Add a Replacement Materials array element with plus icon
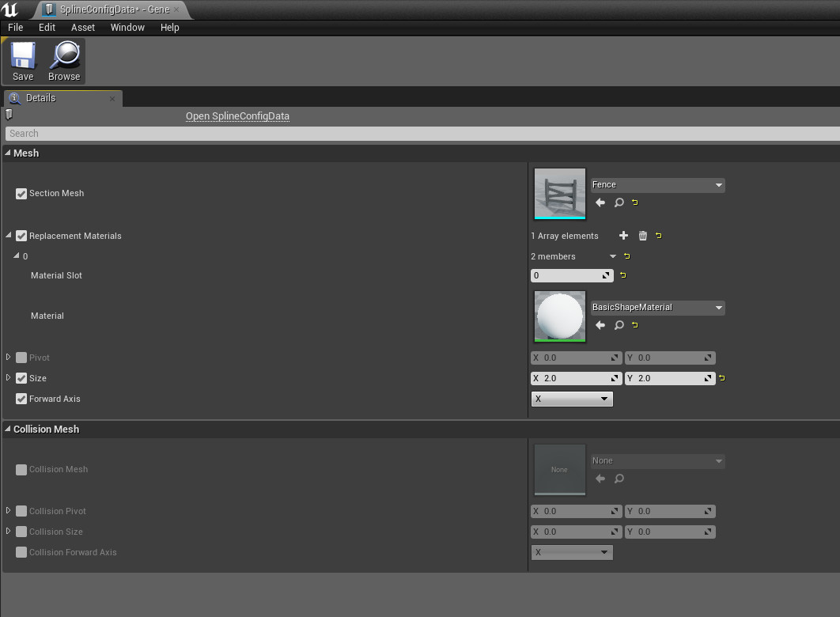The width and height of the screenshot is (840, 617). coord(623,235)
